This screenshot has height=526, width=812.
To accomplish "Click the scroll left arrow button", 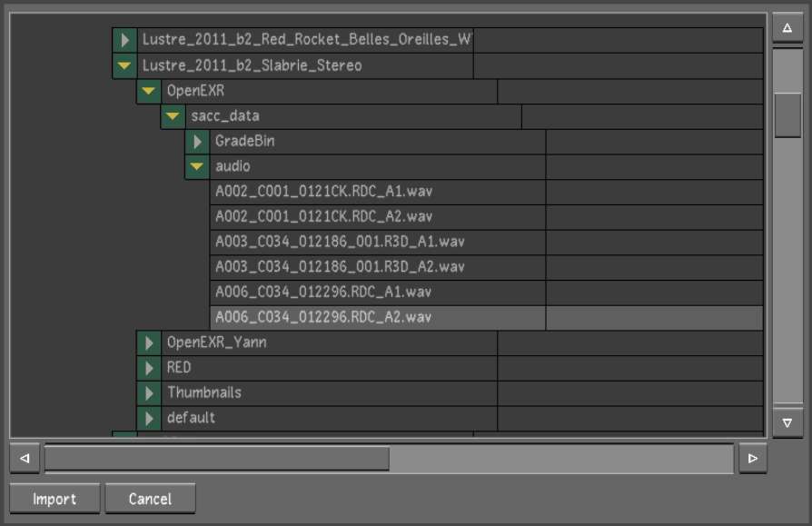I will [25, 458].
